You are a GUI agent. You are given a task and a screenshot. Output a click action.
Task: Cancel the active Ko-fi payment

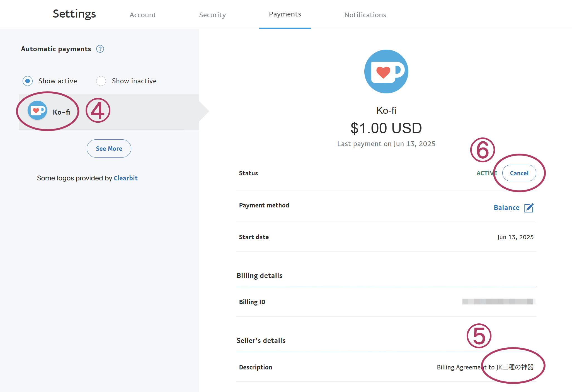(519, 173)
